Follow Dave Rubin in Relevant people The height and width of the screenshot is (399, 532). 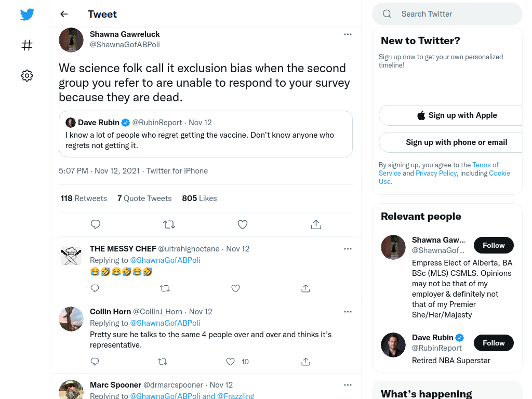(494, 343)
